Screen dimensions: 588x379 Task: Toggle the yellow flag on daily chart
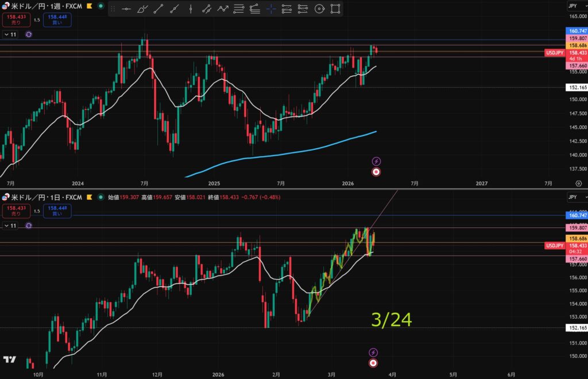pyautogui.click(x=90, y=197)
